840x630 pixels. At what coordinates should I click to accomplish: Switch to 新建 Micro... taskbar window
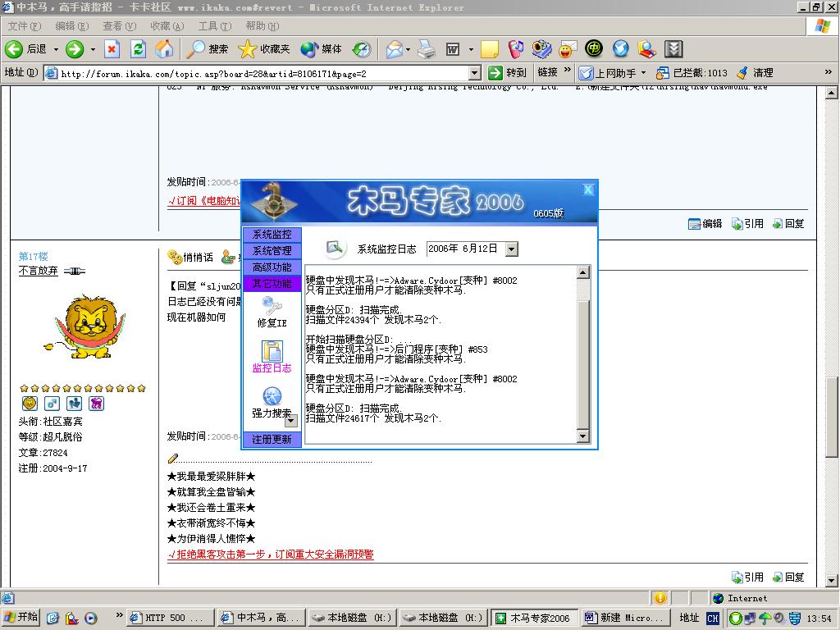pos(624,618)
